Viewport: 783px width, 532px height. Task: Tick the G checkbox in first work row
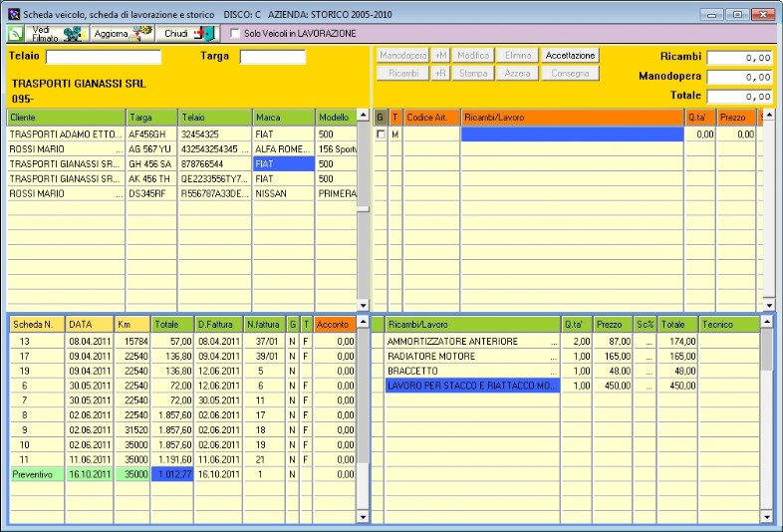click(x=381, y=134)
